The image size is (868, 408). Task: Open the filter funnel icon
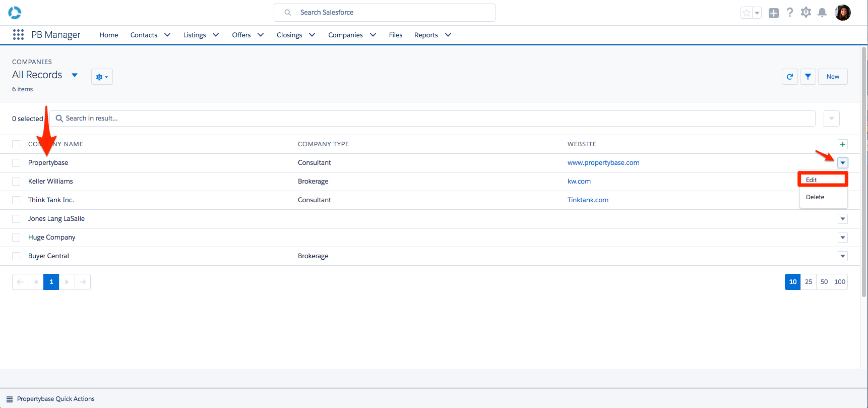click(x=808, y=77)
